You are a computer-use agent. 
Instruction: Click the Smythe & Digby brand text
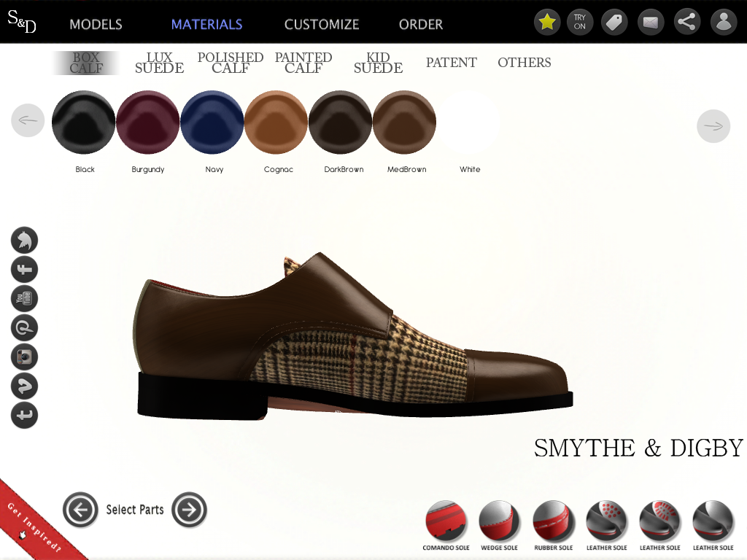[638, 448]
